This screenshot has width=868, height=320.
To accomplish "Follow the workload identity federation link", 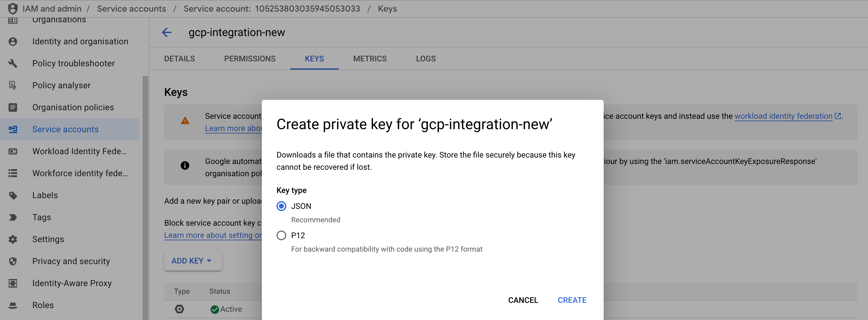I will tap(783, 116).
